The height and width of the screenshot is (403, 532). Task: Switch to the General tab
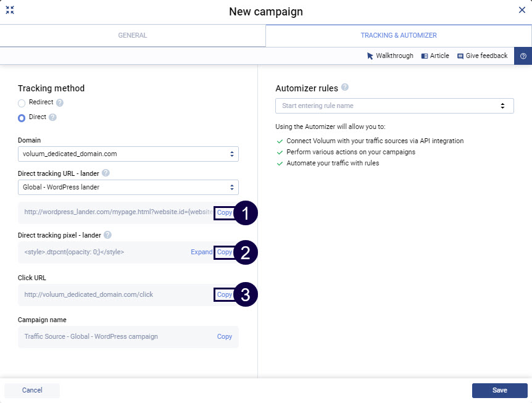pyautogui.click(x=133, y=36)
